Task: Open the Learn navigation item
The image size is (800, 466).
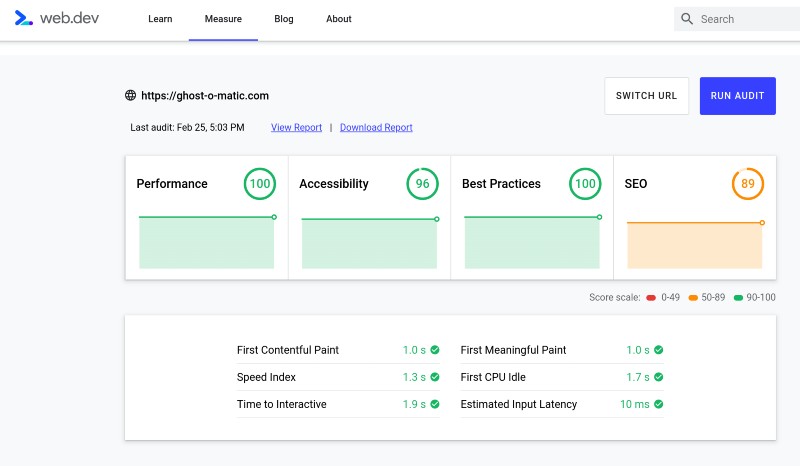Action: tap(160, 19)
